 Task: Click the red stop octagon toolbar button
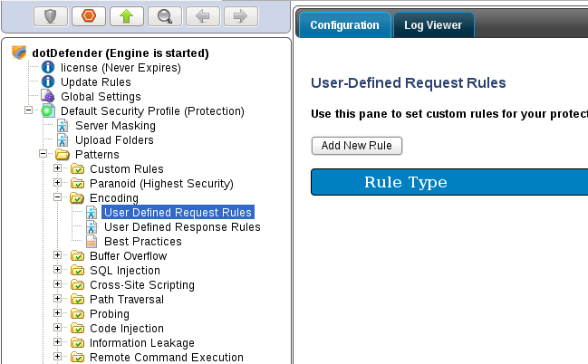point(89,16)
